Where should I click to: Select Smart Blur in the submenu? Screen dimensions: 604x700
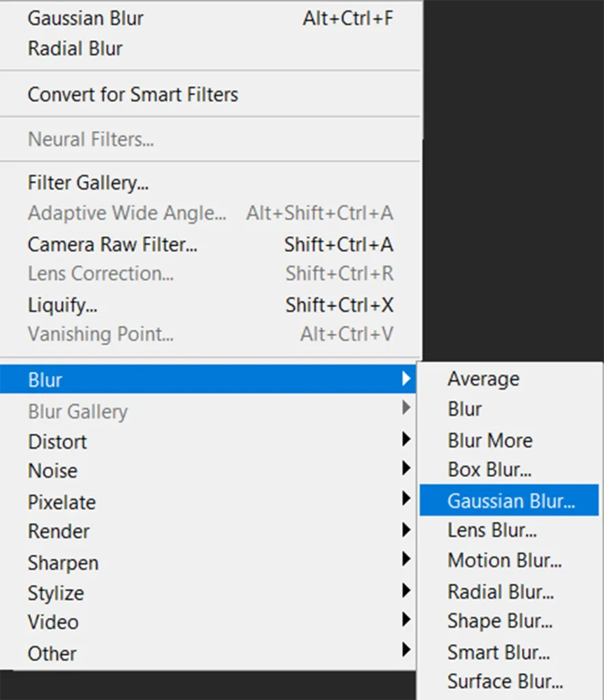pos(498,651)
